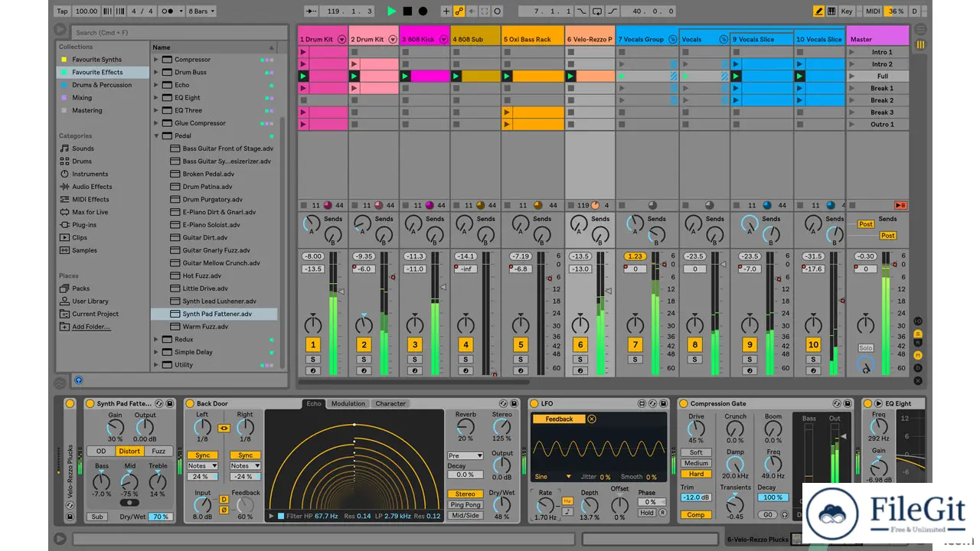Screen dimensions: 980x551
Task: Open the Pre reverb location dropdown
Action: (x=465, y=455)
